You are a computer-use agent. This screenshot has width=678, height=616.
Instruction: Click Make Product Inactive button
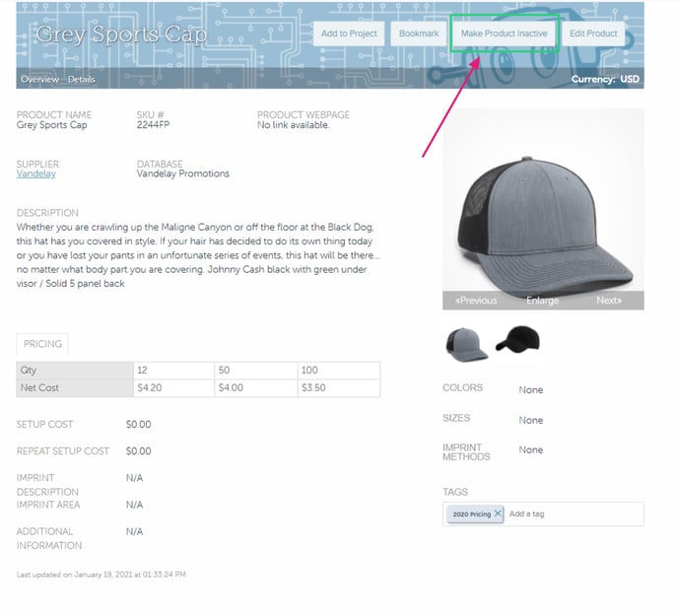pyautogui.click(x=505, y=34)
